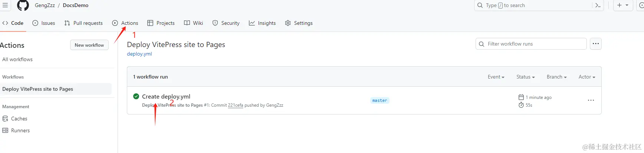Expand the Branch filter dropdown

coord(557,77)
